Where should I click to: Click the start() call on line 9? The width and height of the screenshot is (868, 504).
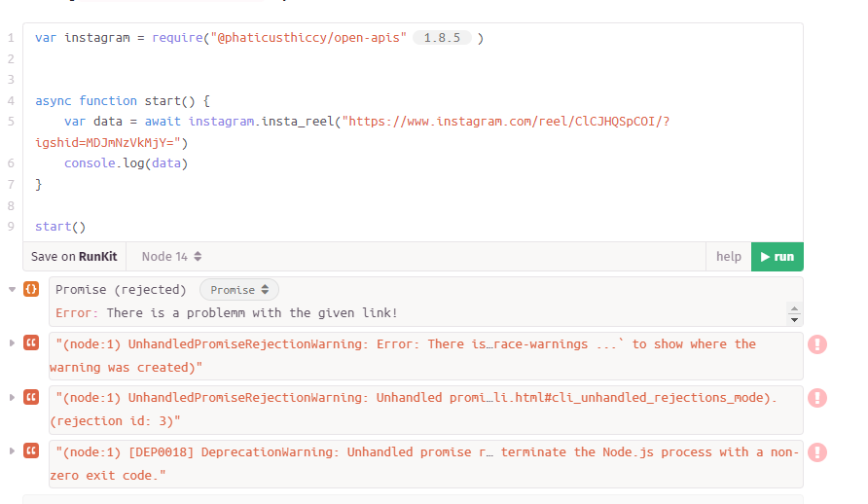[60, 227]
